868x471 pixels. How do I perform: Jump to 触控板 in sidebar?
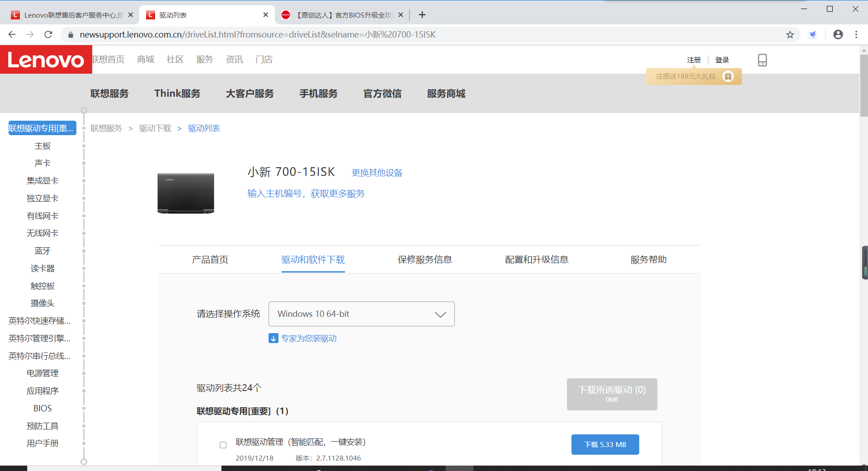42,286
